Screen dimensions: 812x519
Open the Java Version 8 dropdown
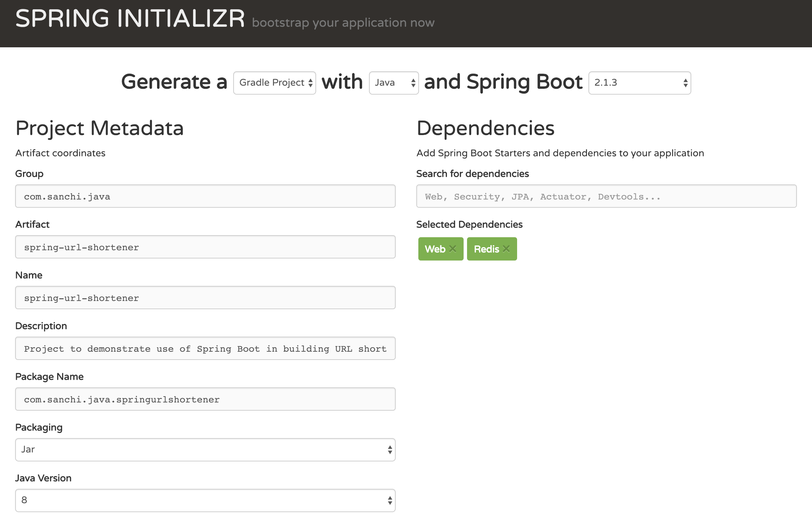205,500
